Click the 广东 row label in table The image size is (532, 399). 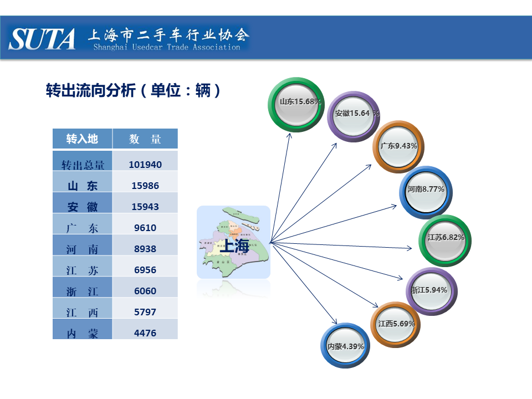82,228
